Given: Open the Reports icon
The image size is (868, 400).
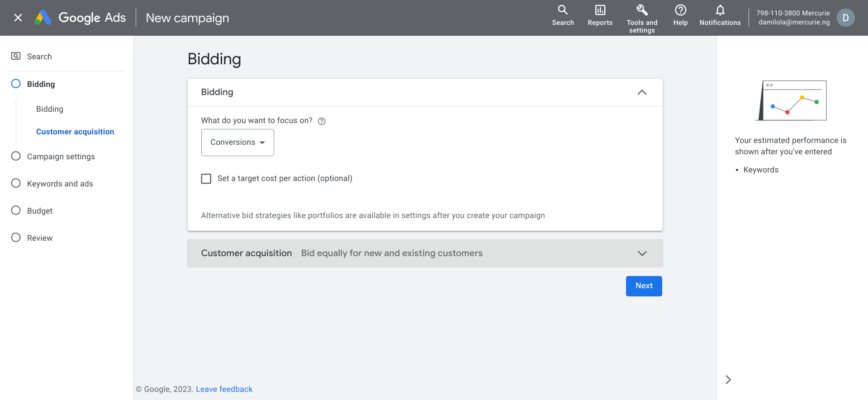Looking at the screenshot, I should pyautogui.click(x=600, y=10).
